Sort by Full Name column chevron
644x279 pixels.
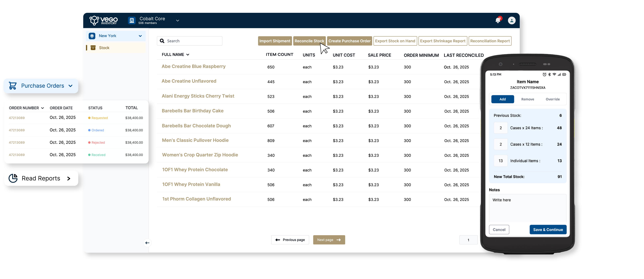click(x=188, y=55)
